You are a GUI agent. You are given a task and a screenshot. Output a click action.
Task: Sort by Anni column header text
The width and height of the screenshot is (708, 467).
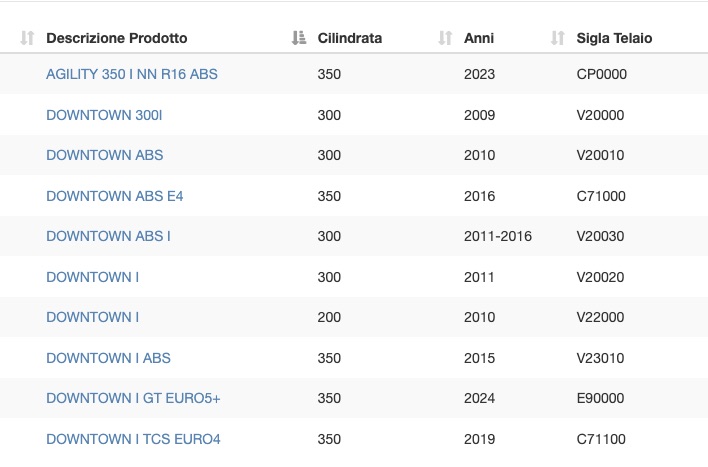[479, 38]
